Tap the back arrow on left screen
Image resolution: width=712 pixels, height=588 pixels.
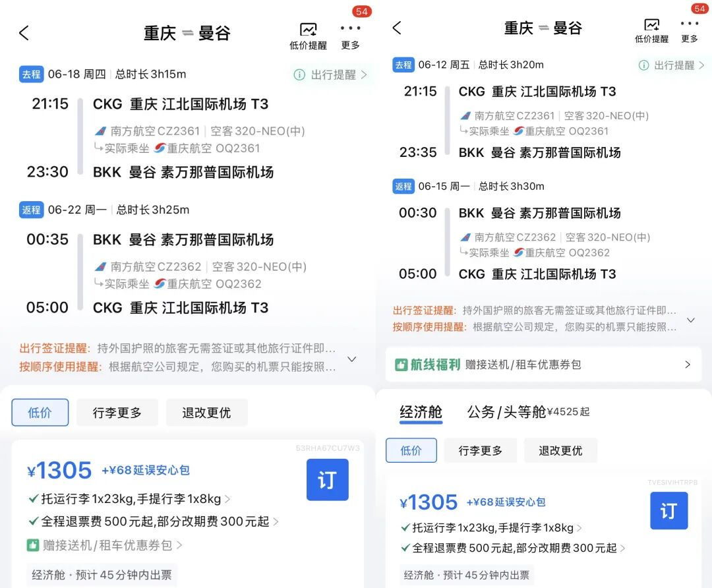pos(24,32)
